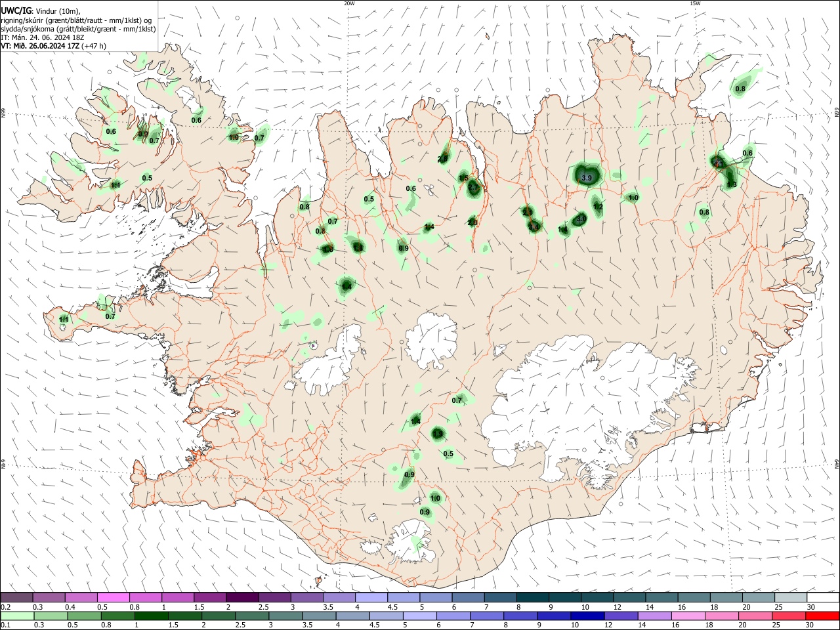The height and width of the screenshot is (630, 840).
Task: Click the 'slydda/snjókoma' legend description line
Action: pos(78,29)
